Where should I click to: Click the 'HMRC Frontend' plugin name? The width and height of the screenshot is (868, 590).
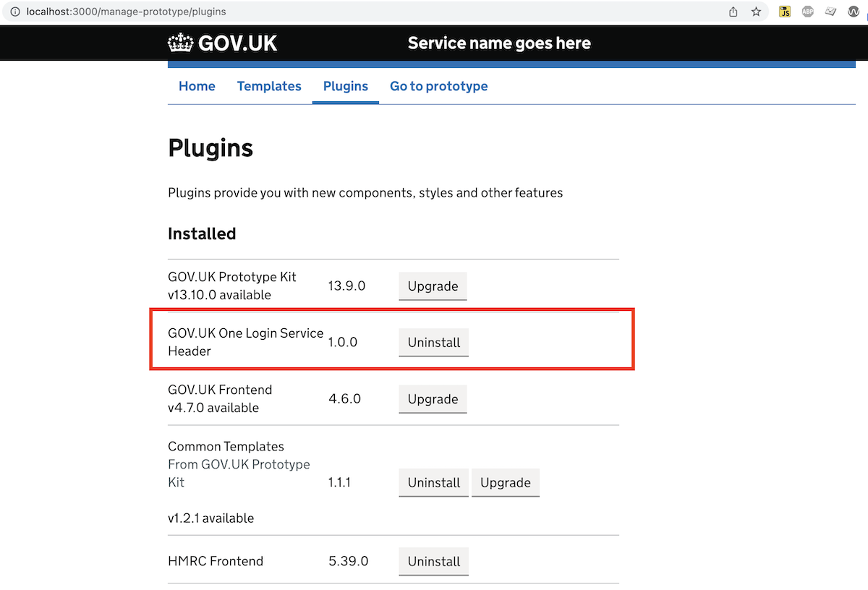216,561
